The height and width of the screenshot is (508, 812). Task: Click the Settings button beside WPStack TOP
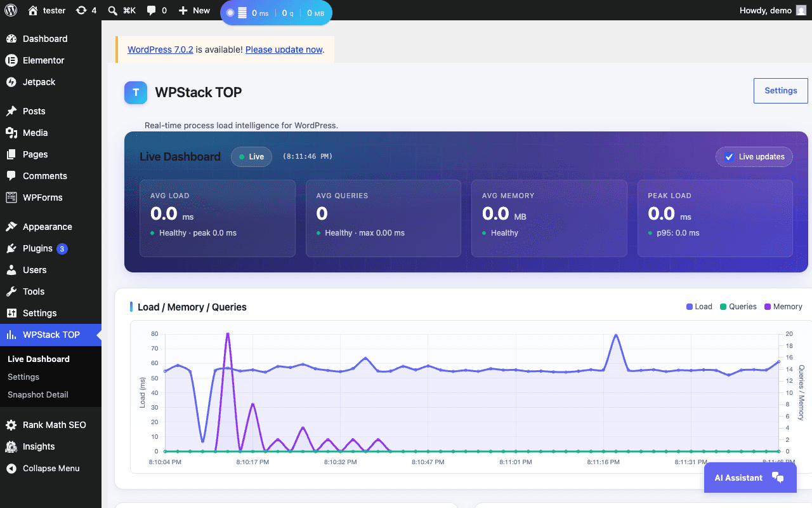780,91
